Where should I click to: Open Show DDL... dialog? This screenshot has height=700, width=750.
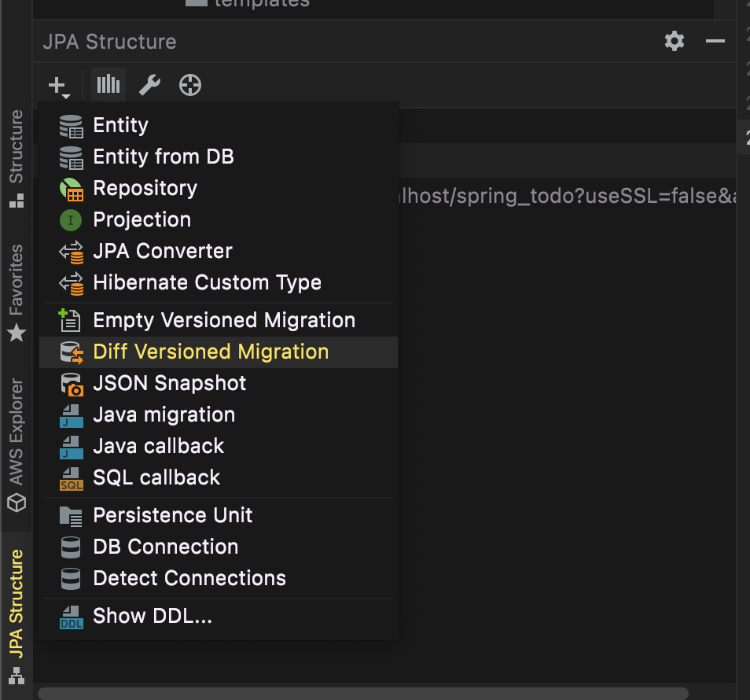pos(218,617)
